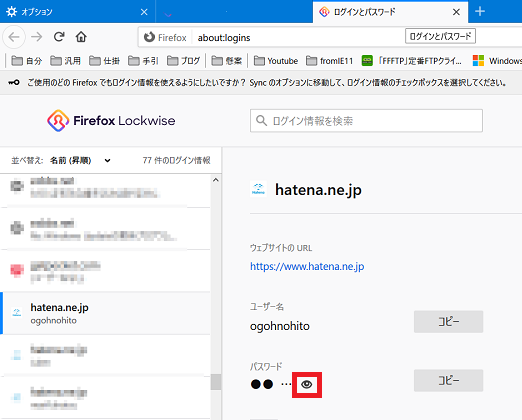The image size is (522, 420).
Task: Open the 自分 bookmarks folder
Action: click(x=27, y=61)
